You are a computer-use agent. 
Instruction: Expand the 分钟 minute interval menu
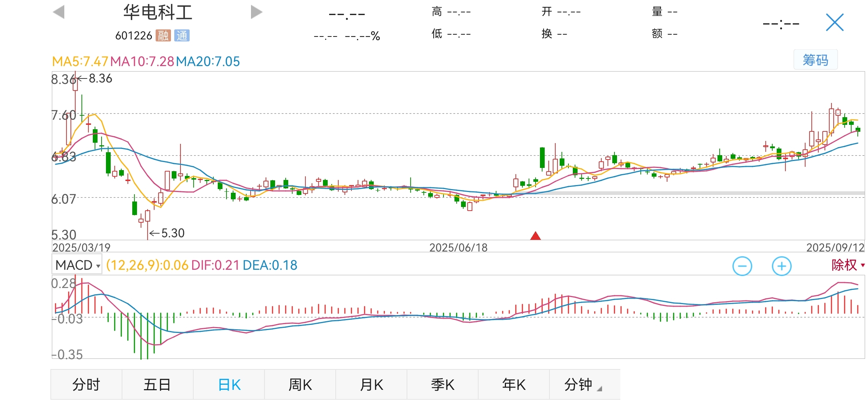click(x=585, y=384)
